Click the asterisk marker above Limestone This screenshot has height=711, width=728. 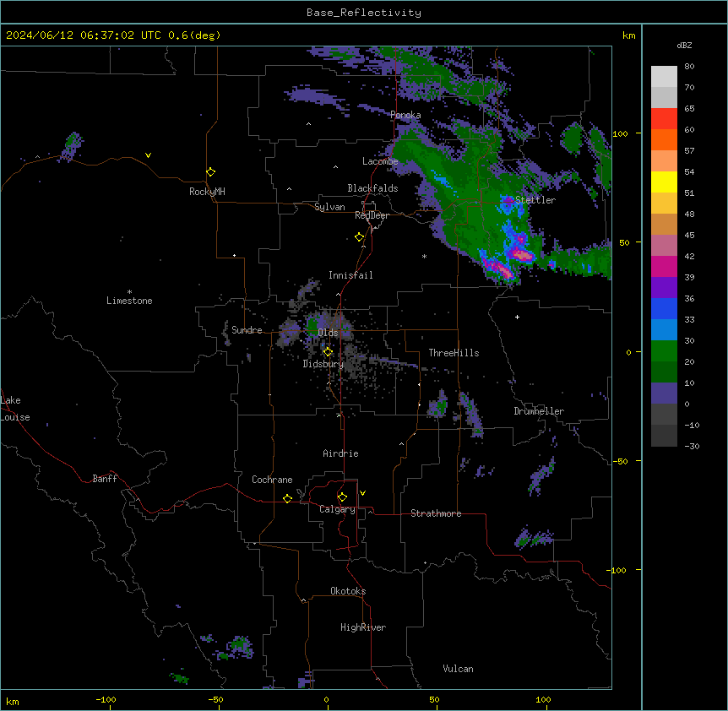click(x=129, y=292)
